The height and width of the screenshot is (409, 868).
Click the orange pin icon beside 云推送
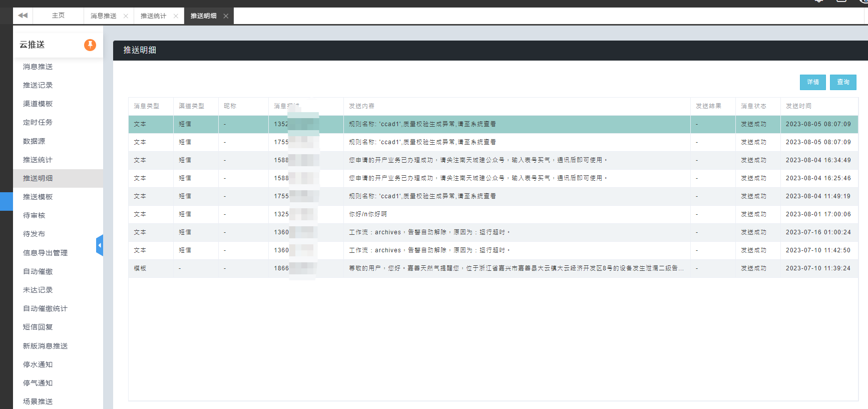90,45
